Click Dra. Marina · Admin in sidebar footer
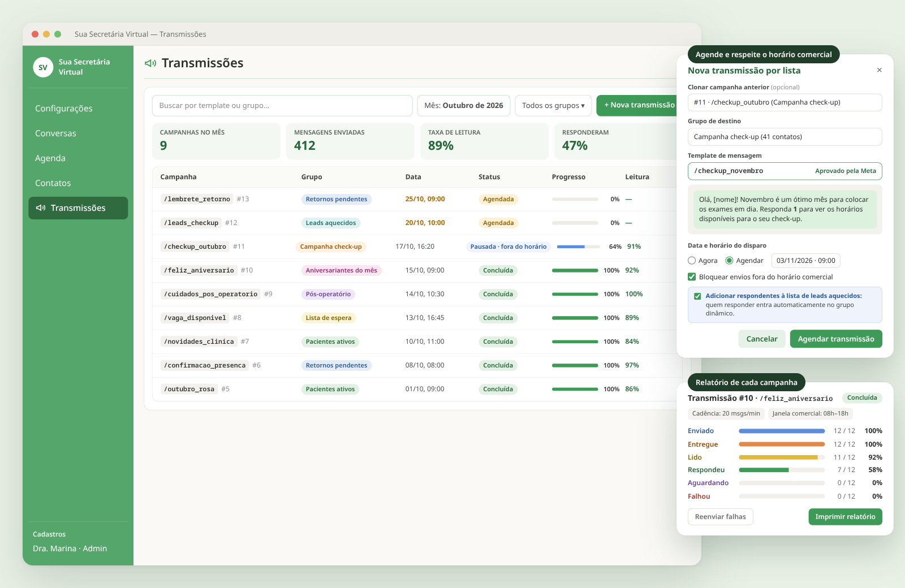 coord(70,548)
